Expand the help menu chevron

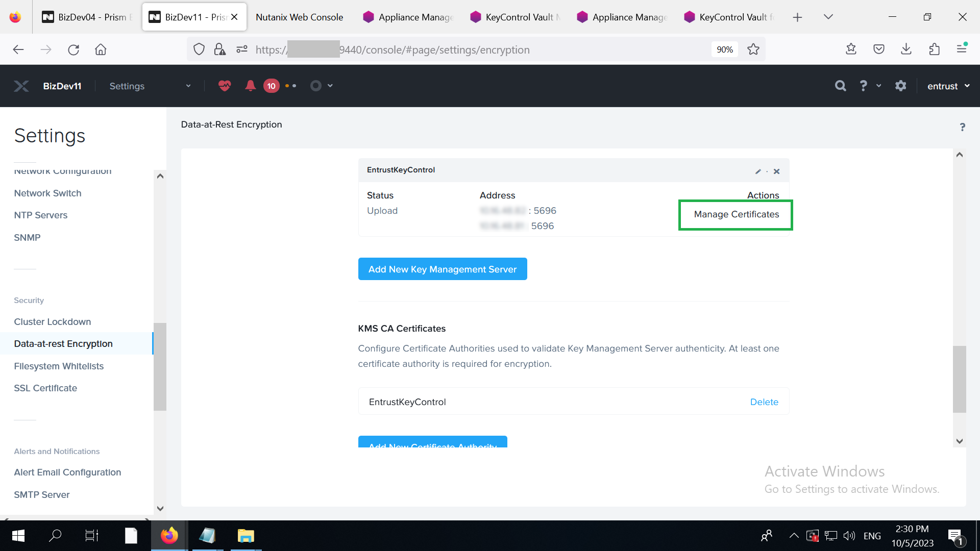click(879, 86)
